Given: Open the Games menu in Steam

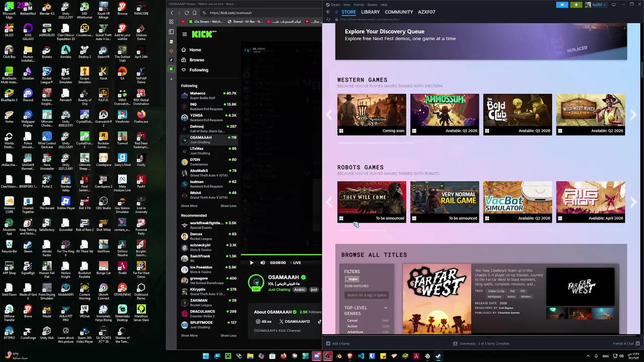Looking at the screenshot, I should click(x=372, y=5).
